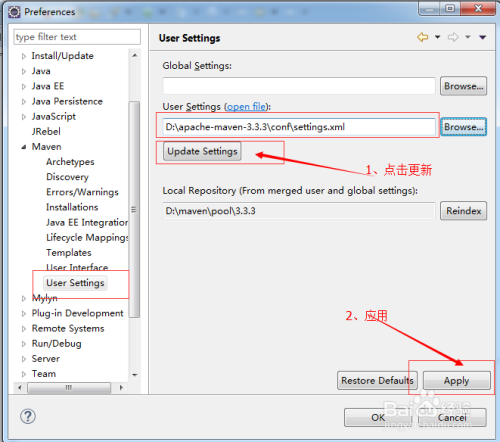500x442 pixels.
Task: Click the help question mark icon
Action: 28,416
